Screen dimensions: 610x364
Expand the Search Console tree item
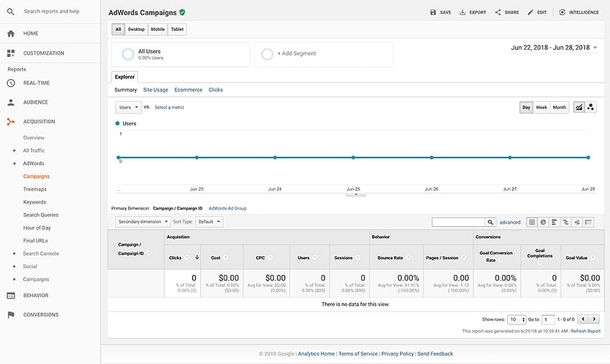click(14, 253)
